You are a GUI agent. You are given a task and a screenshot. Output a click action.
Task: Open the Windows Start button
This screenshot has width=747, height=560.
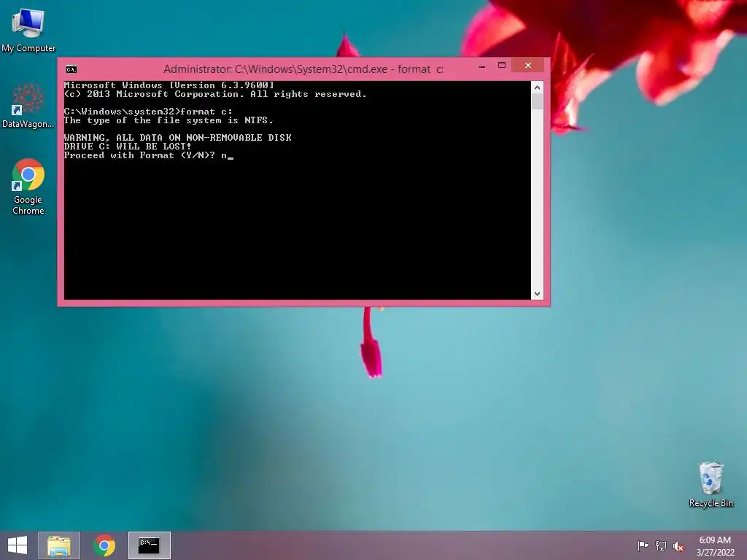click(x=18, y=545)
